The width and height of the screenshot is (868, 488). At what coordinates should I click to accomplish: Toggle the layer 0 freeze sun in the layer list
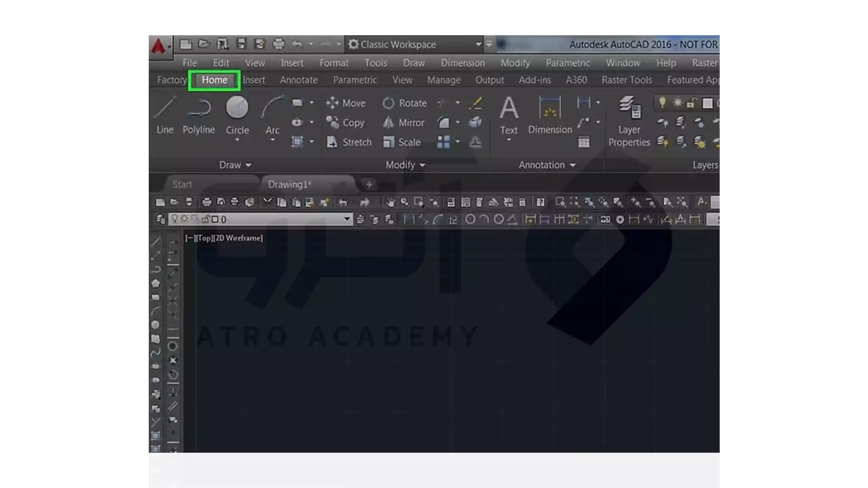click(x=184, y=219)
